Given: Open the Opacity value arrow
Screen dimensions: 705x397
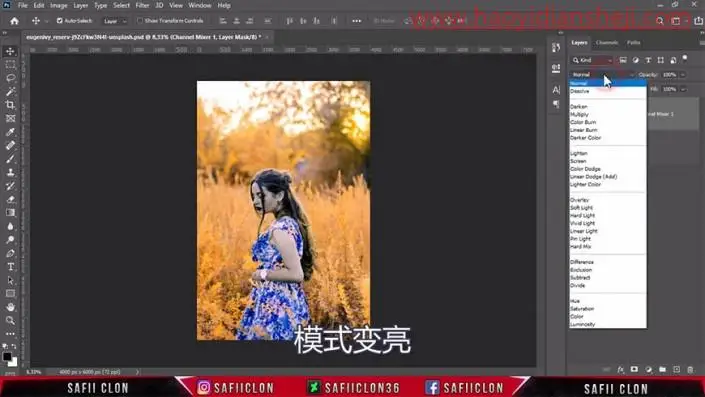Looking at the screenshot, I should [683, 75].
